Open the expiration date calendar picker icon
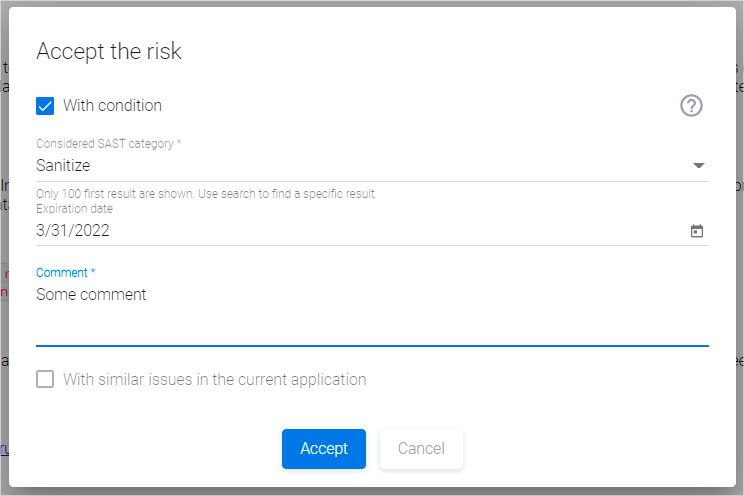This screenshot has width=744, height=496. point(697,231)
